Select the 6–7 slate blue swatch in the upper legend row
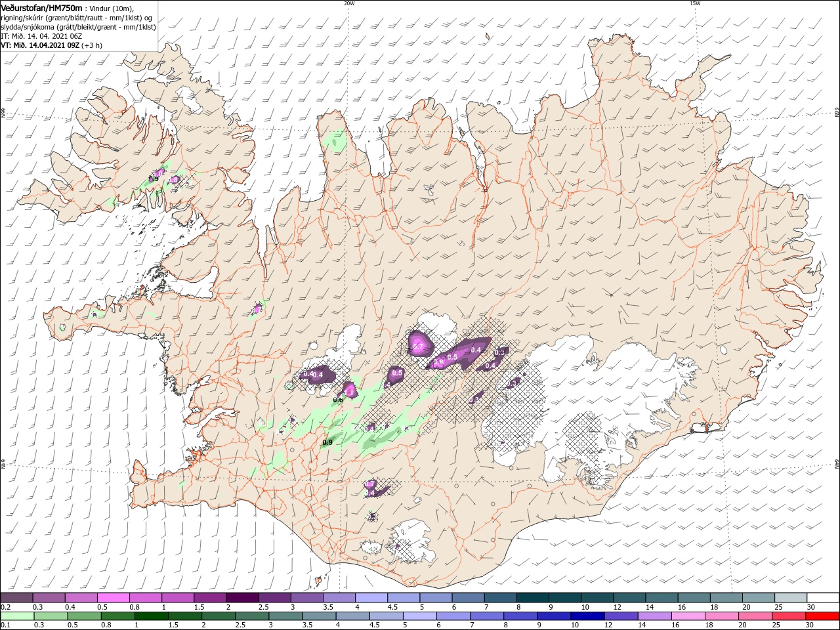This screenshot has height=630, width=840. [467, 598]
